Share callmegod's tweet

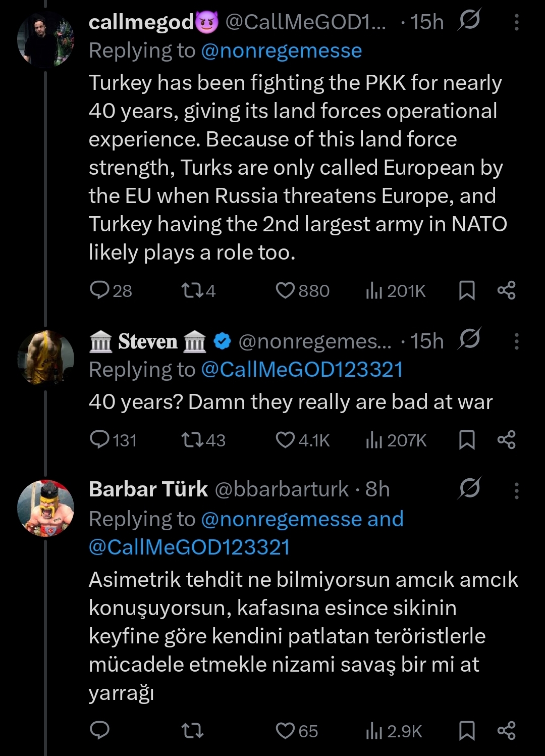coord(506,290)
